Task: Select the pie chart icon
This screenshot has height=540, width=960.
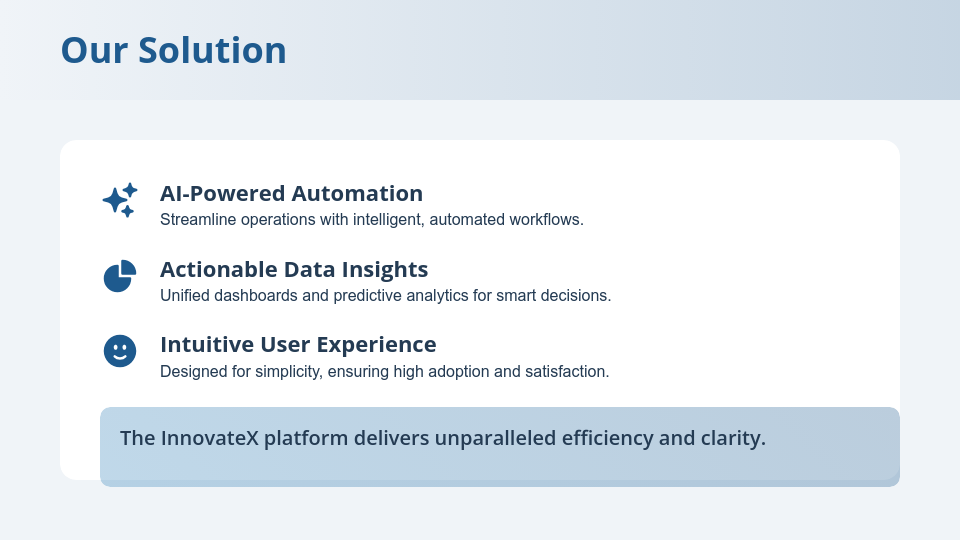Action: pos(119,276)
